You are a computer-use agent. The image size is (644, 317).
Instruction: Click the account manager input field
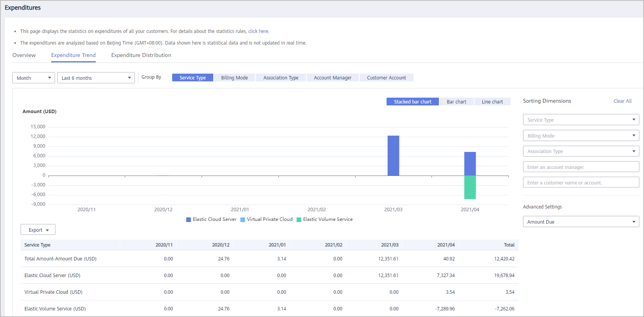pyautogui.click(x=581, y=167)
